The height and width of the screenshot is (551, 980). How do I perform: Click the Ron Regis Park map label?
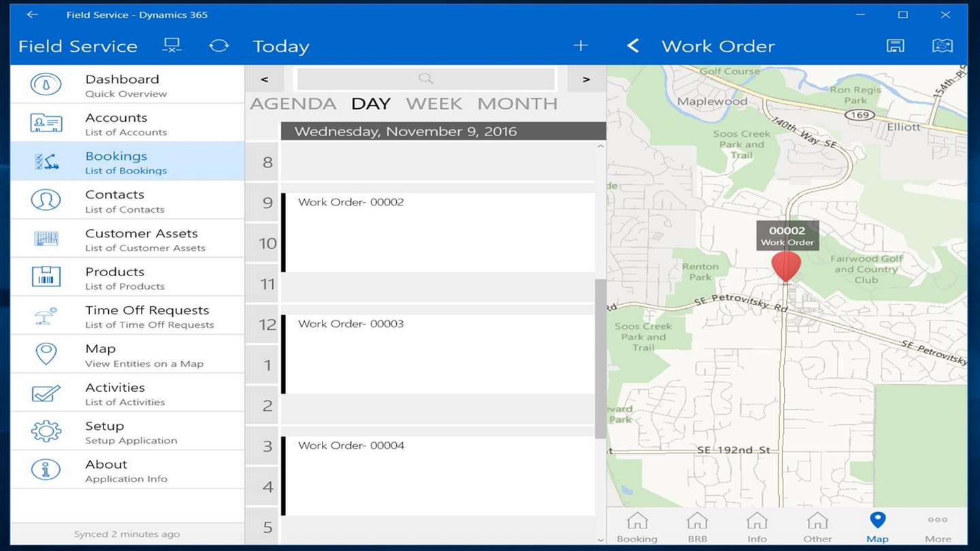(855, 95)
